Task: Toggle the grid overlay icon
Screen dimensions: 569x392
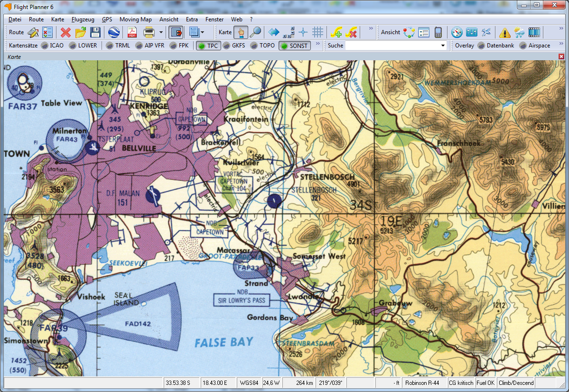Action: 317,32
